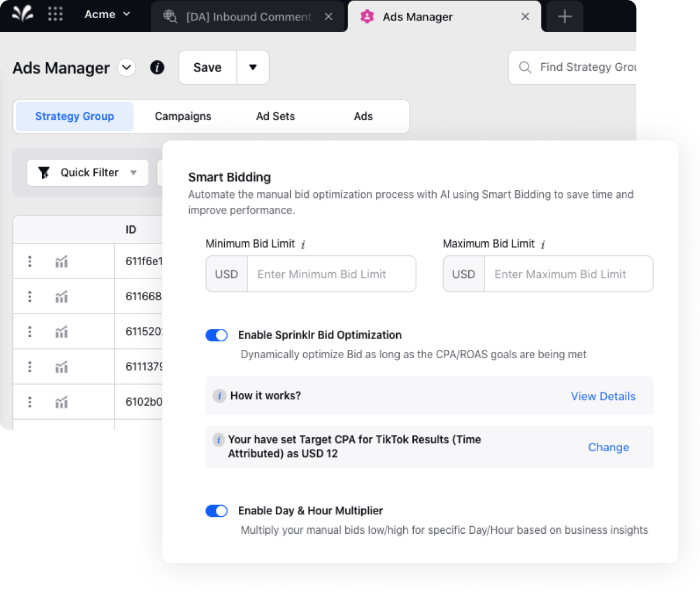The width and height of the screenshot is (700, 597).
Task: Click the Maximum Bid Limit info icon
Action: (543, 244)
